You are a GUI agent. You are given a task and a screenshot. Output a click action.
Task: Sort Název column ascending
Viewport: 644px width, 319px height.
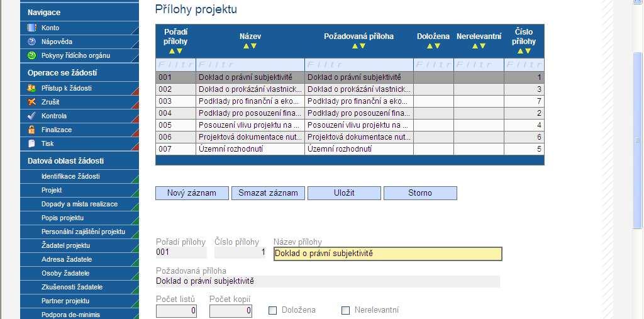[246, 46]
